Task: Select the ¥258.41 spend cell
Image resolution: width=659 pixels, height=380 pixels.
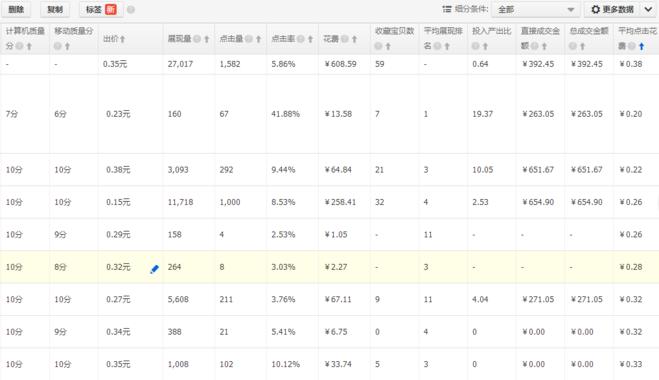Action: (x=340, y=202)
